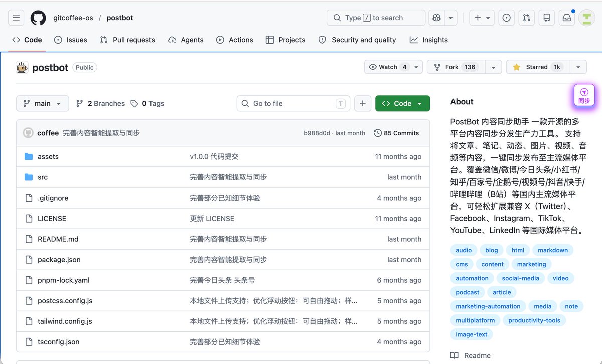Select the multiplatform topic tag

pos(475,320)
